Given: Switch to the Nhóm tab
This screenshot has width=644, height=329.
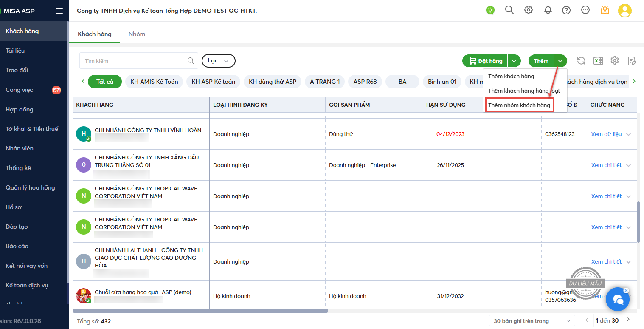Looking at the screenshot, I should pos(137,34).
